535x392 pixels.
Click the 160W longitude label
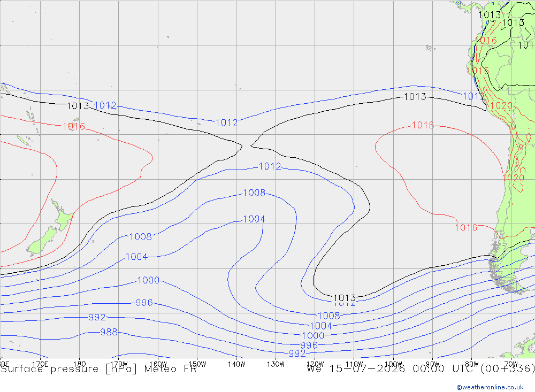(158, 364)
